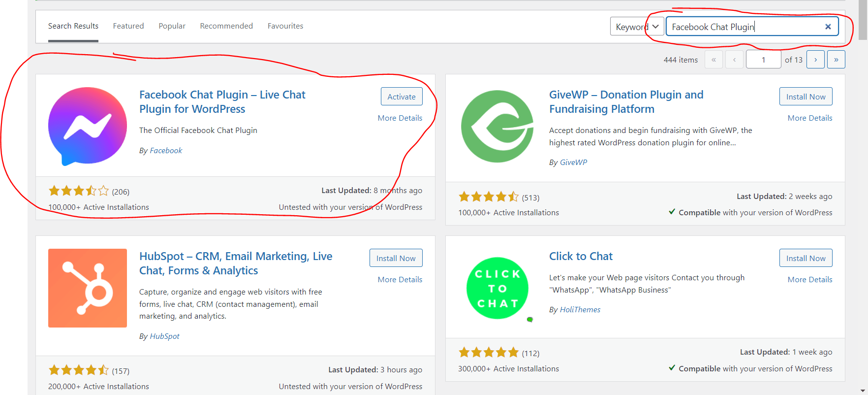The height and width of the screenshot is (395, 868).
Task: Open More Details for Click to Chat
Action: tap(810, 280)
